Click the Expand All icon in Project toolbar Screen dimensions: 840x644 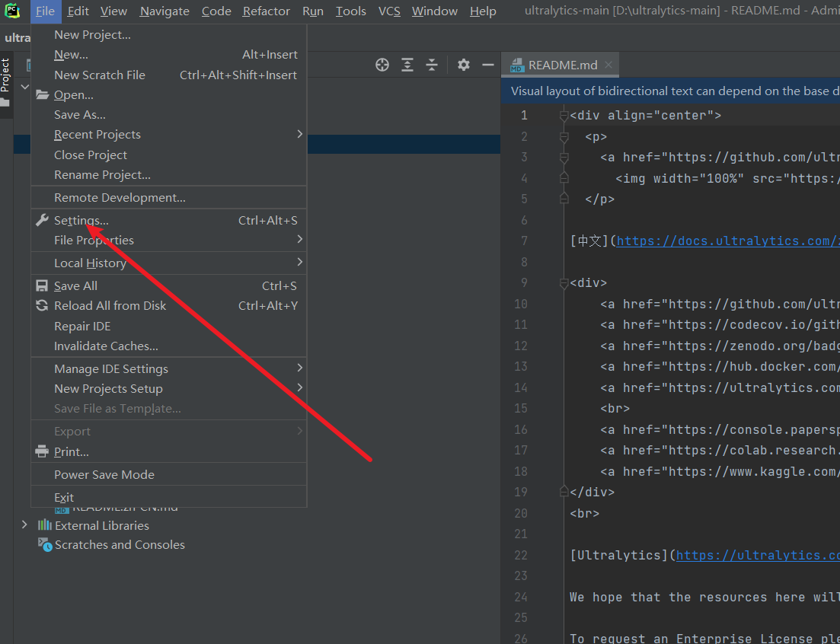[x=407, y=65]
